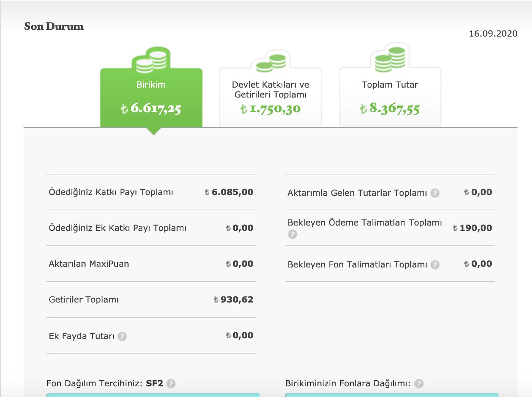Select the Birikim tab
This screenshot has height=397, width=532.
(x=151, y=98)
